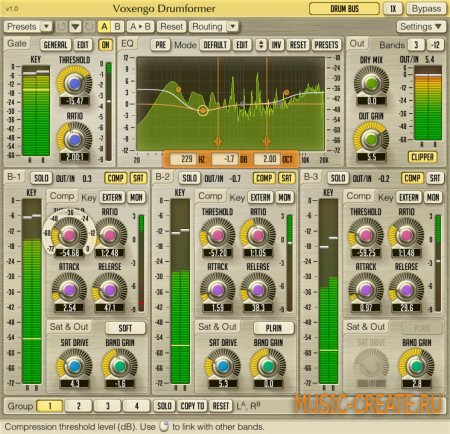Select Group 1 tab
The image size is (450, 434).
[50, 406]
